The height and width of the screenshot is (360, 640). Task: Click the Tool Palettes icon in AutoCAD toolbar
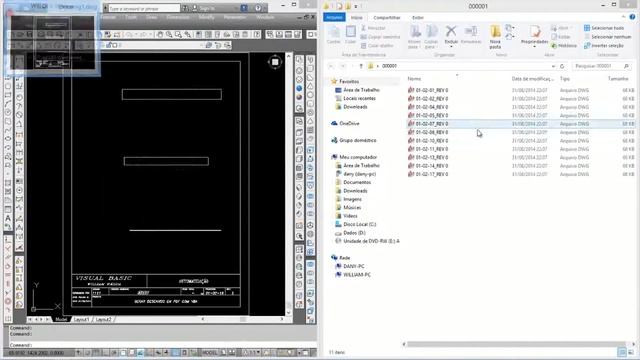pos(218,35)
